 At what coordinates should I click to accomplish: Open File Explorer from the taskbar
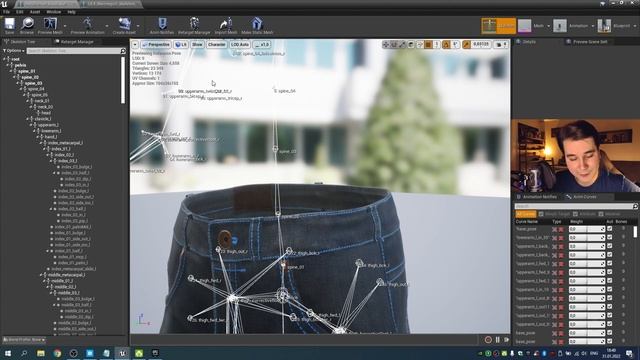[x=41, y=353]
